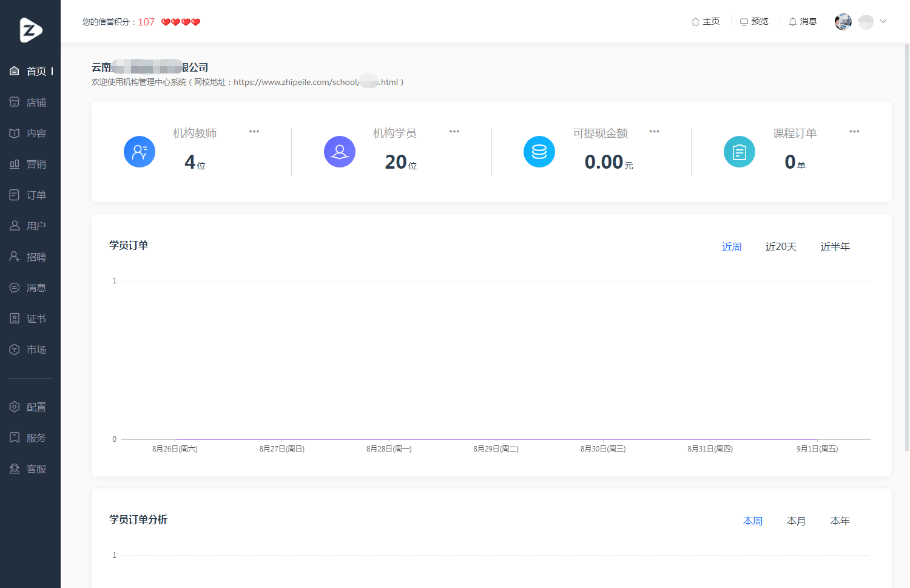Open more options for 可提现金额

pyautogui.click(x=654, y=132)
